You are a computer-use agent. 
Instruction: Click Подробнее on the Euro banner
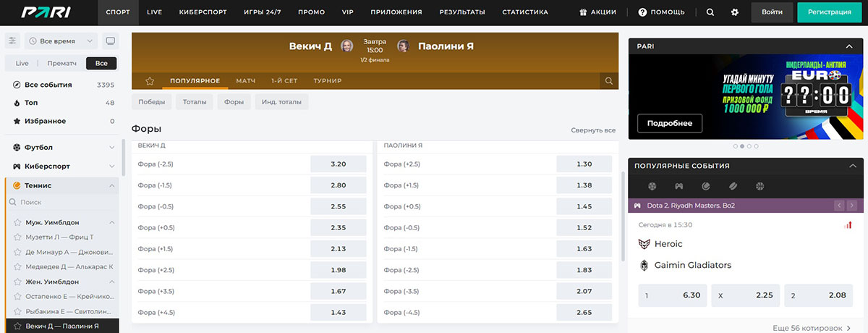[670, 123]
